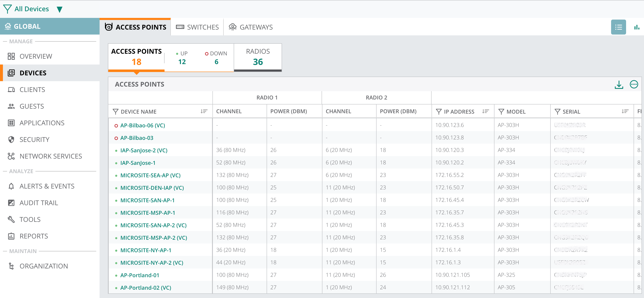The image size is (644, 298).
Task: Filter by Model funnel icon
Action: pos(501,112)
